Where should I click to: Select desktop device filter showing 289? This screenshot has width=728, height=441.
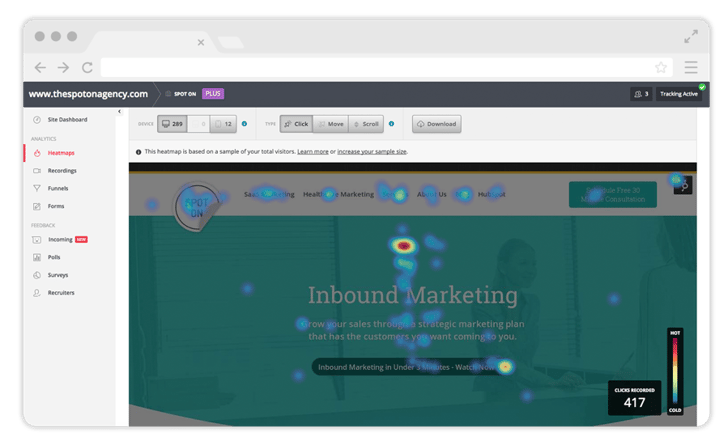pos(172,124)
